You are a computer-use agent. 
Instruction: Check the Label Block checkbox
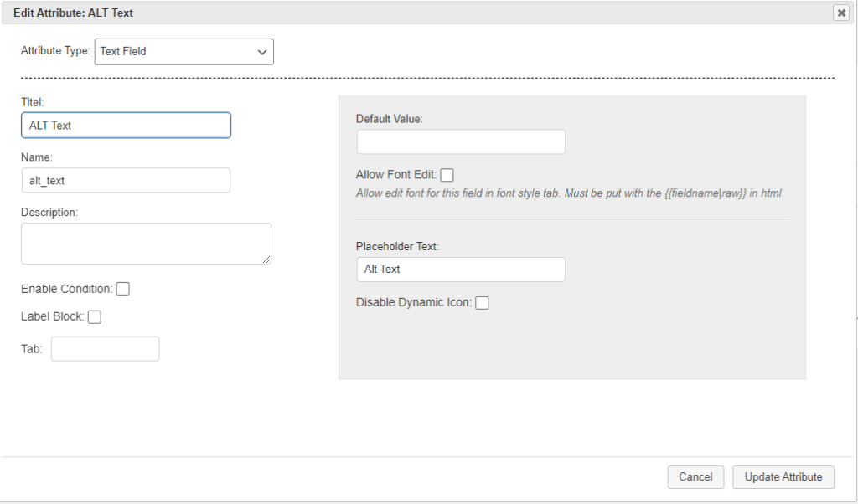click(x=95, y=317)
